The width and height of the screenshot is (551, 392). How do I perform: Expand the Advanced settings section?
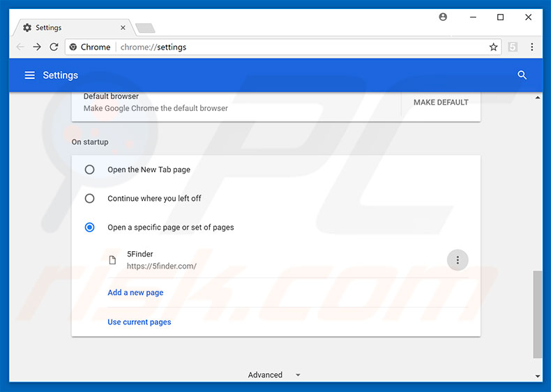pyautogui.click(x=274, y=375)
